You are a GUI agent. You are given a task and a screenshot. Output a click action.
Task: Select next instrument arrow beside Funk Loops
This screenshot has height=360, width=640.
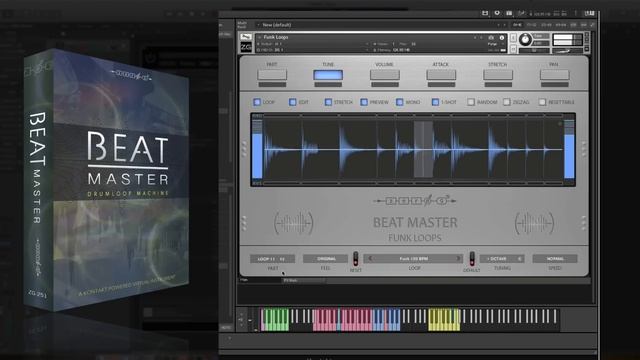[x=481, y=38]
